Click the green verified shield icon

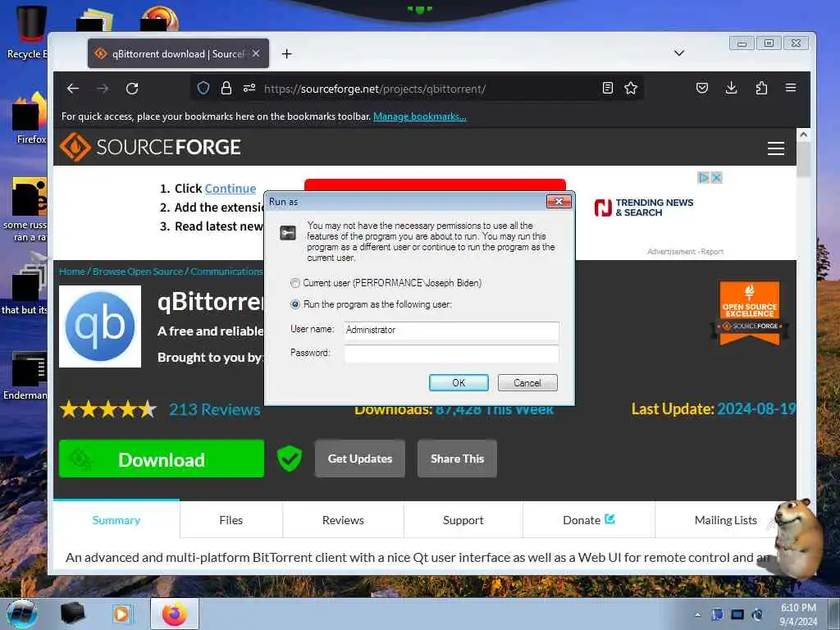click(x=290, y=459)
